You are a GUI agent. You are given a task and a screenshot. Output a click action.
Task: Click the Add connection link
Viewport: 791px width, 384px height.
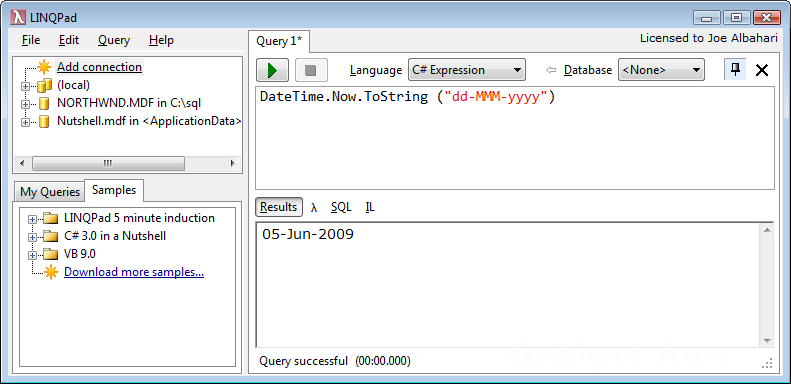point(99,67)
